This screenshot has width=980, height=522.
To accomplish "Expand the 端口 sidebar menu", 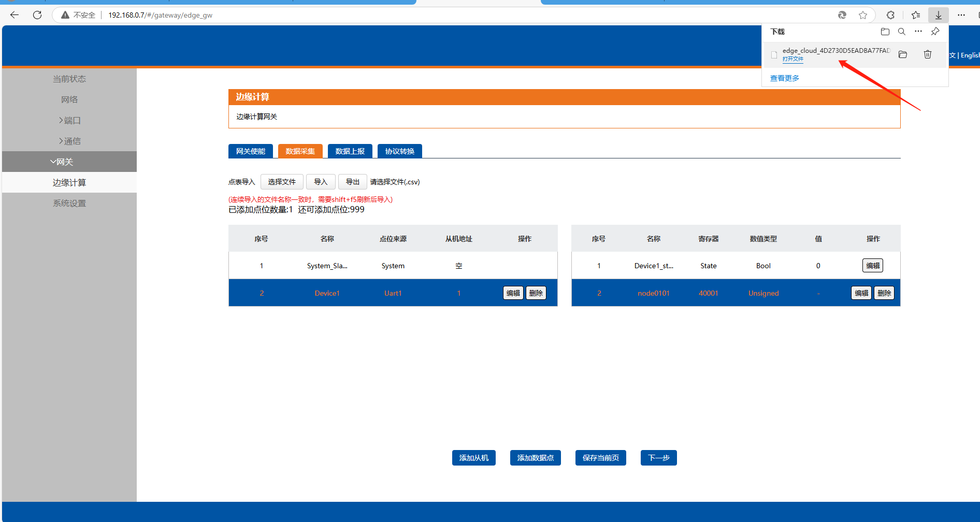I will 69,120.
